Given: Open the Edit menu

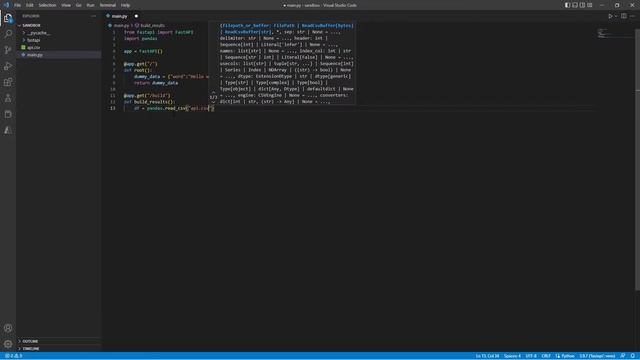Looking at the screenshot, I should coord(30,5).
